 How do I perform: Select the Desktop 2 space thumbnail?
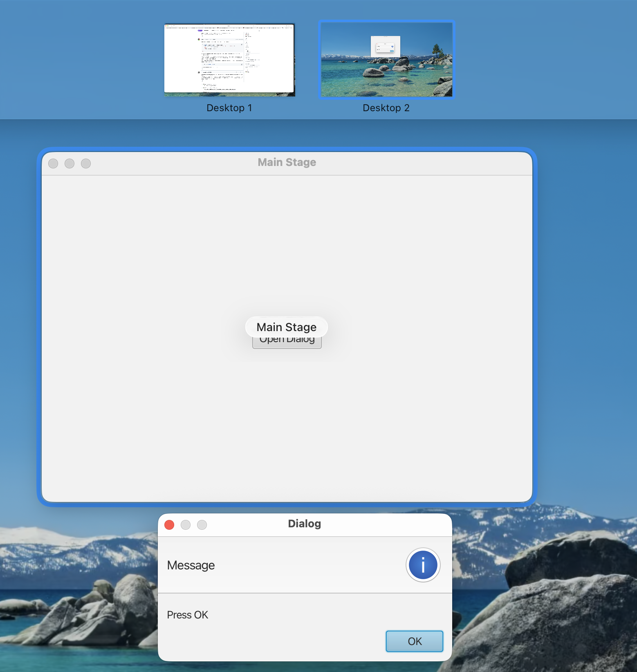pyautogui.click(x=386, y=60)
